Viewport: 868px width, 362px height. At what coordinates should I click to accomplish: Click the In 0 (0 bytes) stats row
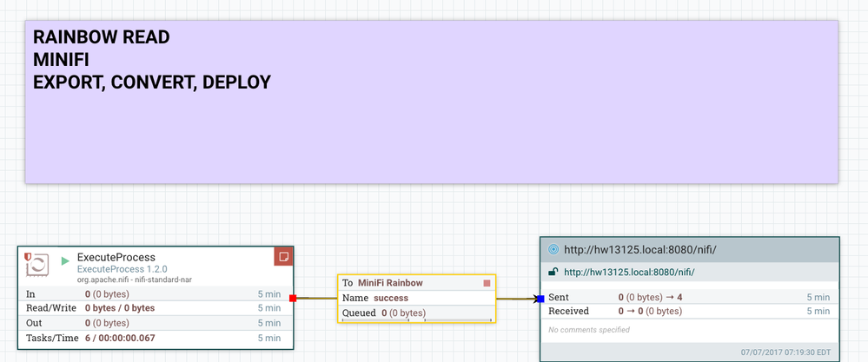(155, 293)
